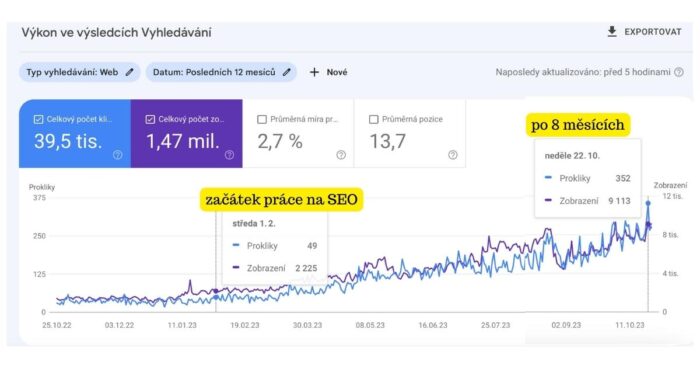Click the 11.10.23 axis date label
This screenshot has height=368, width=700.
(629, 325)
